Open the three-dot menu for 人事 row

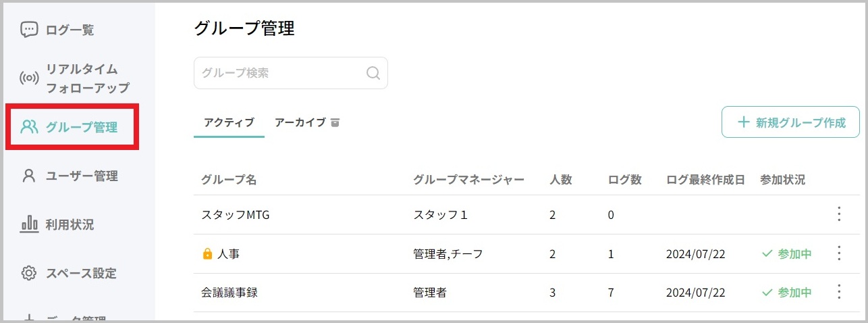(x=839, y=253)
